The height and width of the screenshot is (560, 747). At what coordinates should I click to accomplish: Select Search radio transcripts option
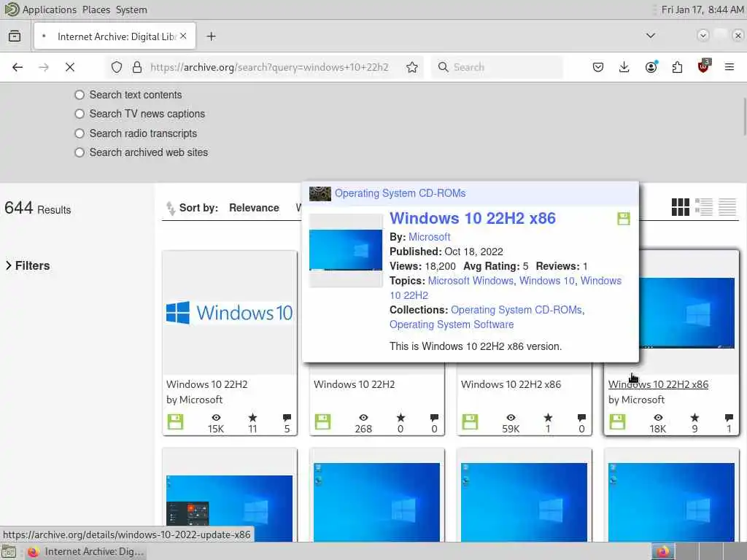[80, 133]
